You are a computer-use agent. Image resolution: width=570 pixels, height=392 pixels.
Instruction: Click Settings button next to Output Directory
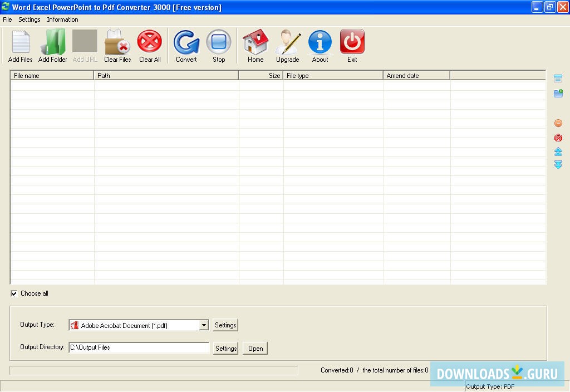pyautogui.click(x=226, y=349)
